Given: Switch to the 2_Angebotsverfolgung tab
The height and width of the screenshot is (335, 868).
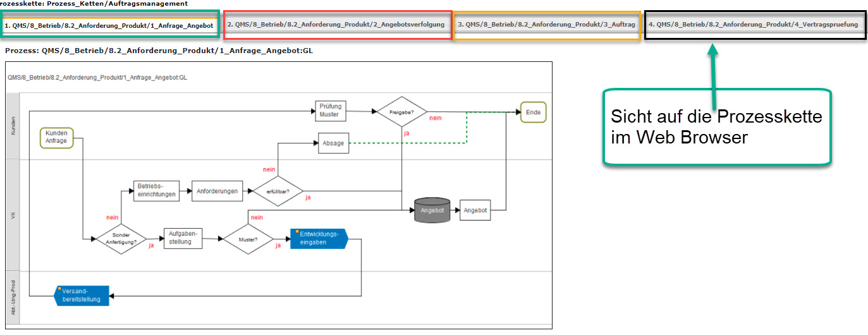Looking at the screenshot, I should (338, 25).
